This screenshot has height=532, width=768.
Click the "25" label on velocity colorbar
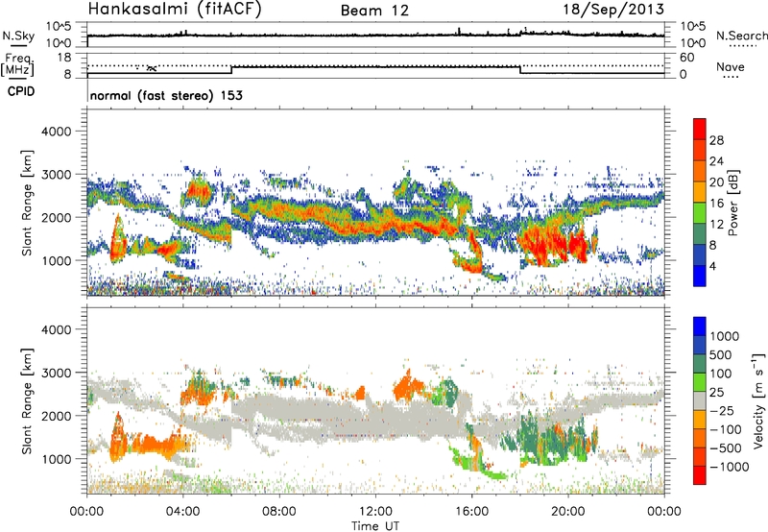[x=716, y=392]
